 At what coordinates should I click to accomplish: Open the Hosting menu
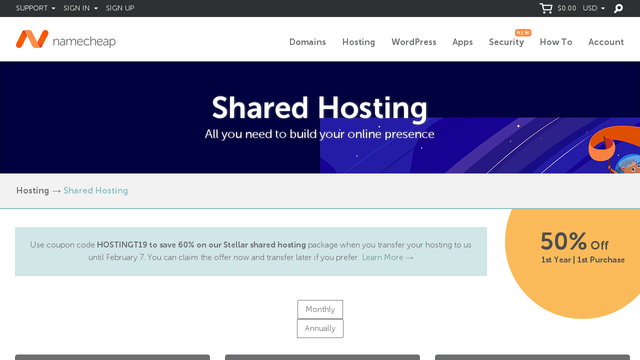(358, 42)
